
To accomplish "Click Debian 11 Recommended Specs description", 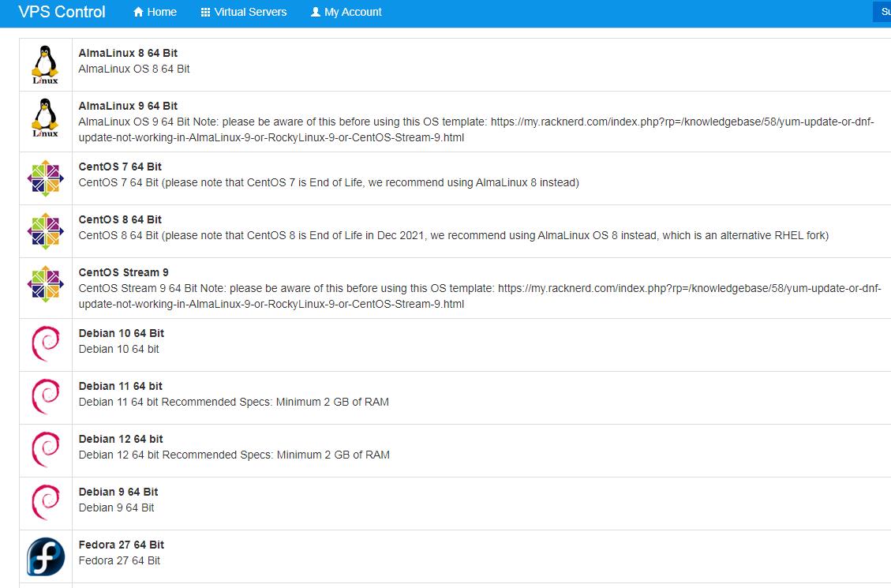I will (234, 402).
